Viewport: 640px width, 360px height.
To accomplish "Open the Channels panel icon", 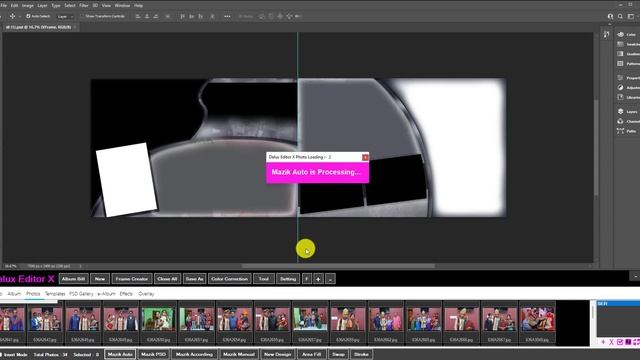I will pos(620,121).
